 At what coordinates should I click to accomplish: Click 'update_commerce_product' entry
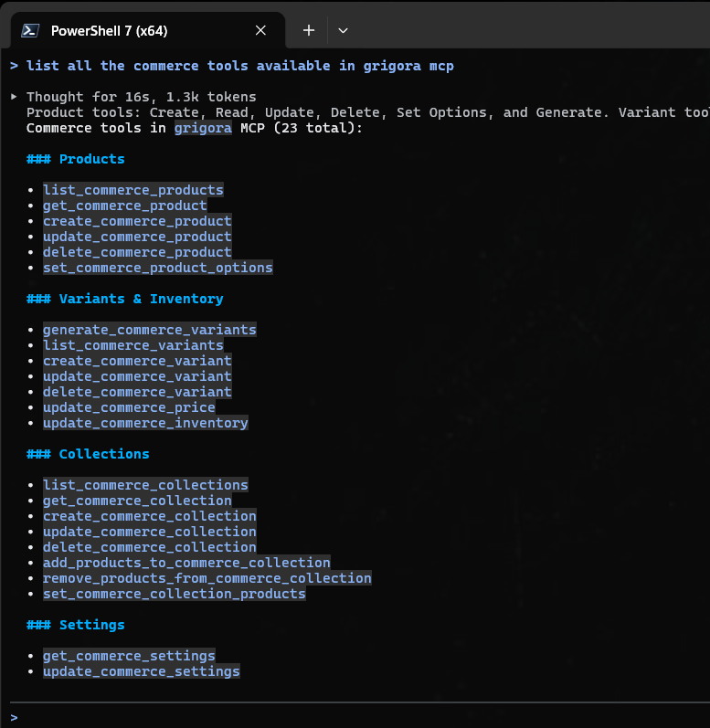[137, 237]
